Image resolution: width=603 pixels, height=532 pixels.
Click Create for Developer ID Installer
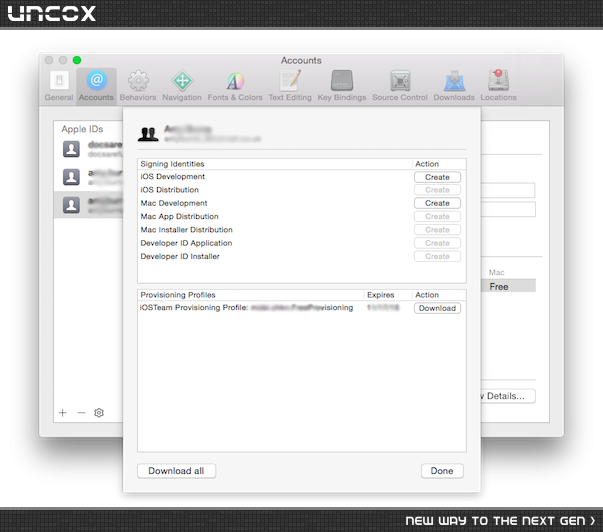coord(437,256)
